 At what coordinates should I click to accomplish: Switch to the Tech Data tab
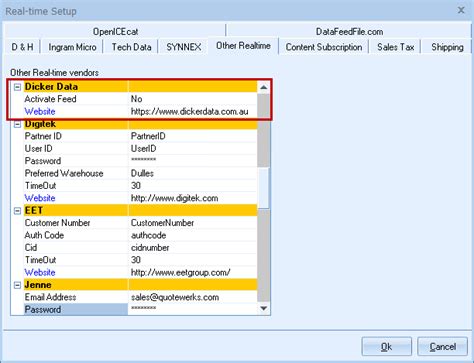tap(131, 47)
